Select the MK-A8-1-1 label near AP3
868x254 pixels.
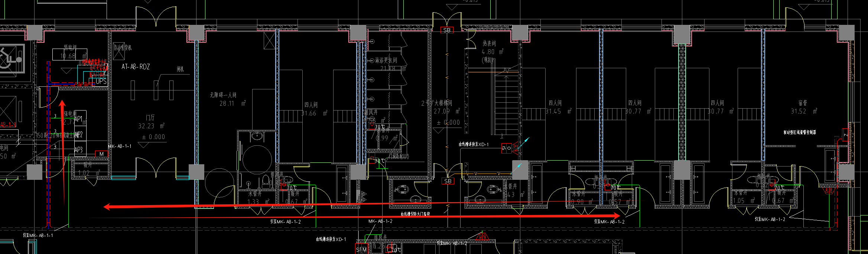pyautogui.click(x=120, y=146)
